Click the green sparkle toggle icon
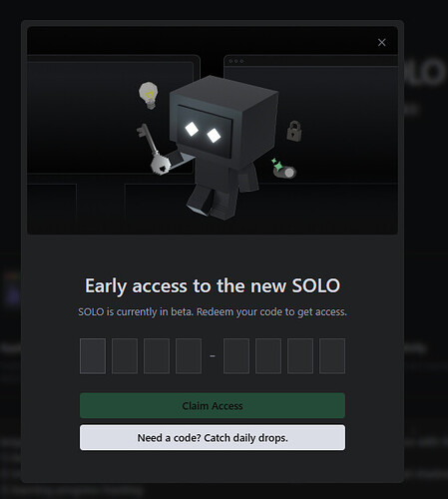448x499 pixels. point(283,169)
